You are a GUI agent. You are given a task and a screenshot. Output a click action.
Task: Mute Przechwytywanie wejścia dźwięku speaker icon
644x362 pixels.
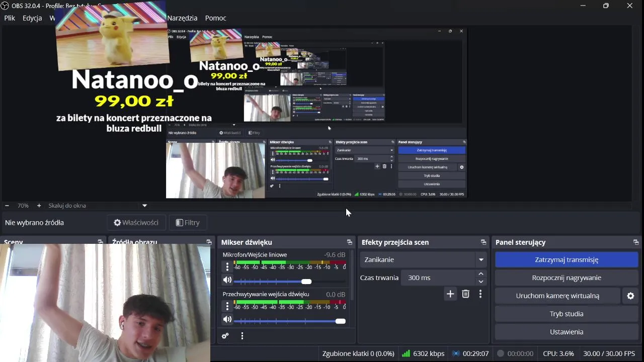(227, 319)
